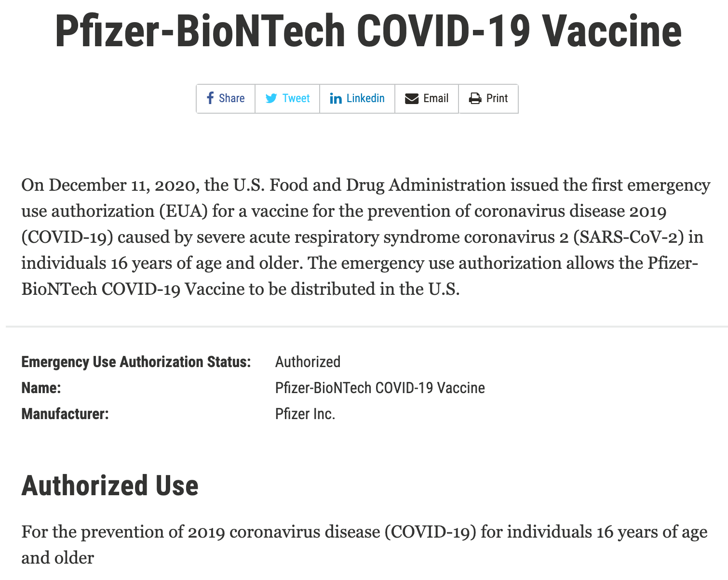Image resolution: width=728 pixels, height=580 pixels.
Task: Click the paragraph beginning On December 11, 2020
Action: pos(365,237)
